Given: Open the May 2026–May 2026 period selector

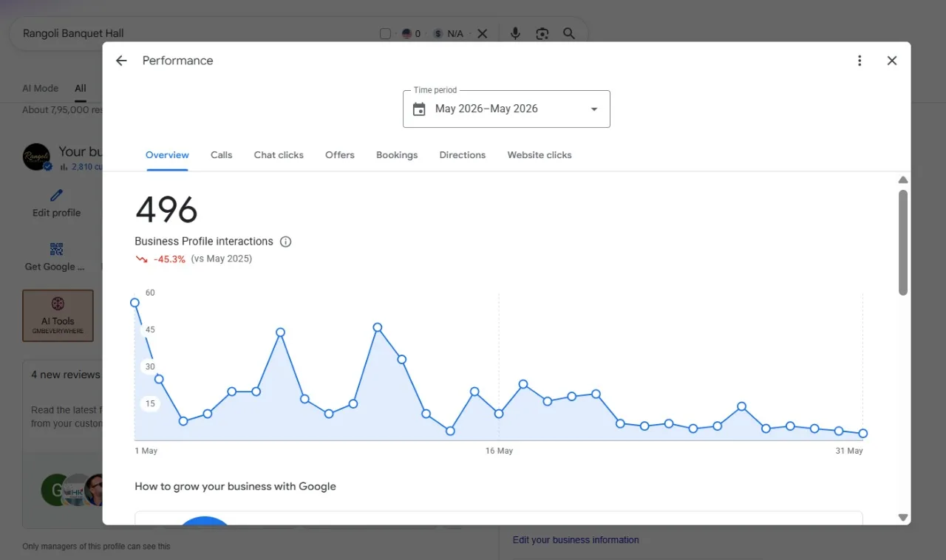Looking at the screenshot, I should tap(506, 109).
